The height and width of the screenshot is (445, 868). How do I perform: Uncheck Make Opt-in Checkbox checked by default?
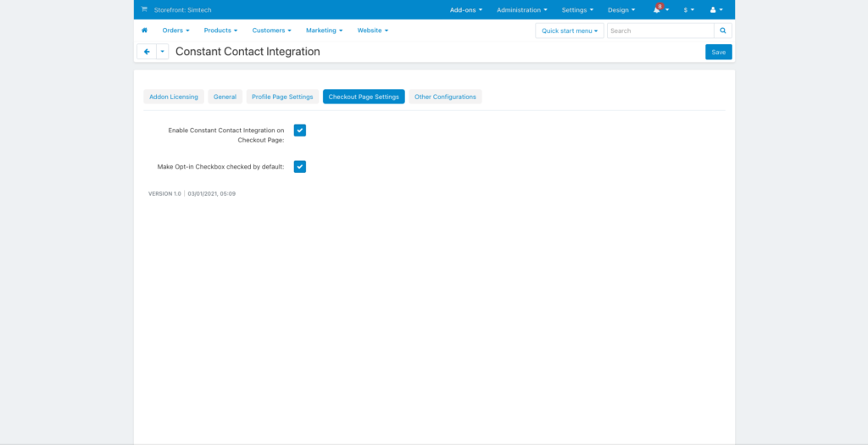299,167
